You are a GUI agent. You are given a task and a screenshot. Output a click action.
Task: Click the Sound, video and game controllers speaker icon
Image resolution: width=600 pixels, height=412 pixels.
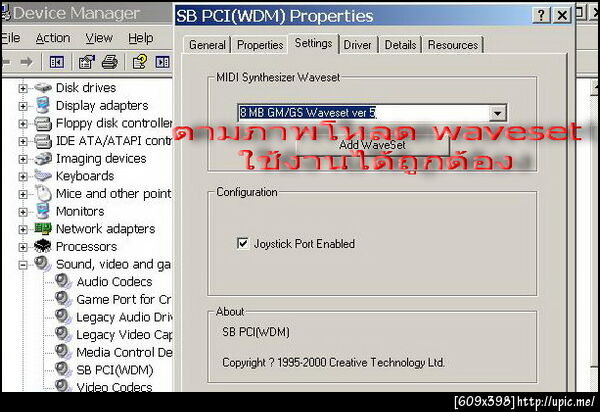tap(43, 264)
